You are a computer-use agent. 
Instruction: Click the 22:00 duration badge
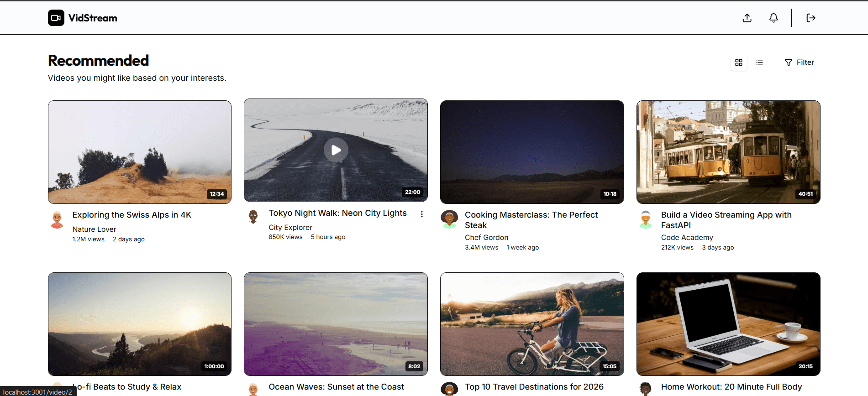click(413, 192)
